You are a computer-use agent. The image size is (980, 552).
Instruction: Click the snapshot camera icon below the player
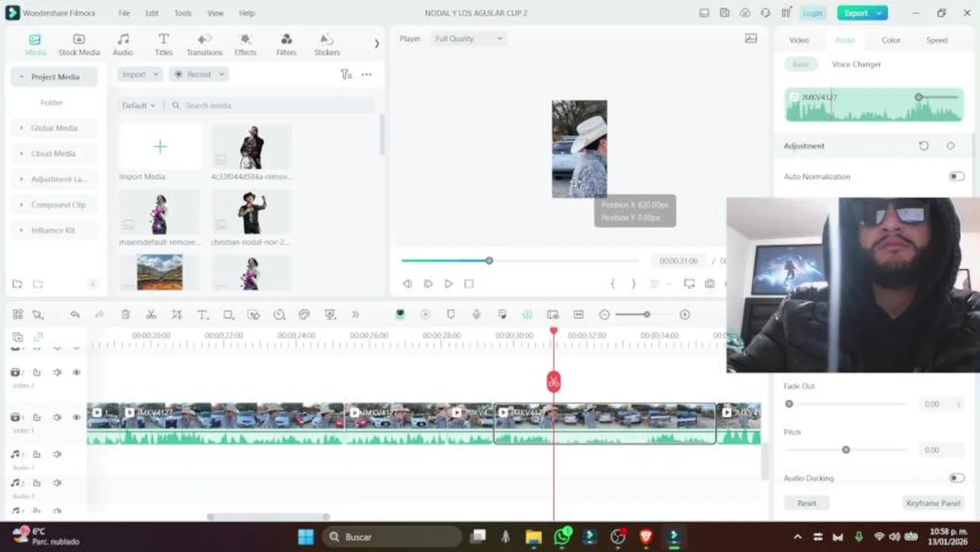pyautogui.click(x=710, y=284)
